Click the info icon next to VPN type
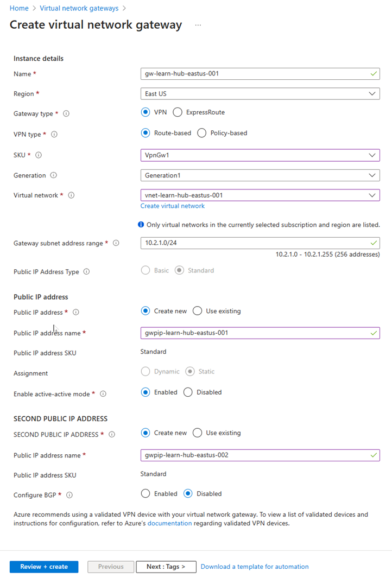This screenshot has width=392, height=578. pyautogui.click(x=54, y=135)
